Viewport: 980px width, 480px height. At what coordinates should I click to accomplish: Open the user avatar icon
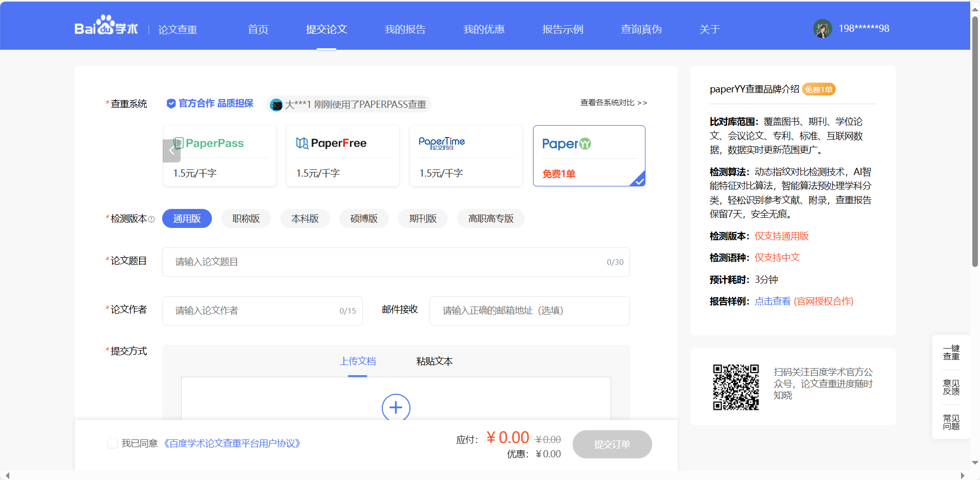point(822,29)
